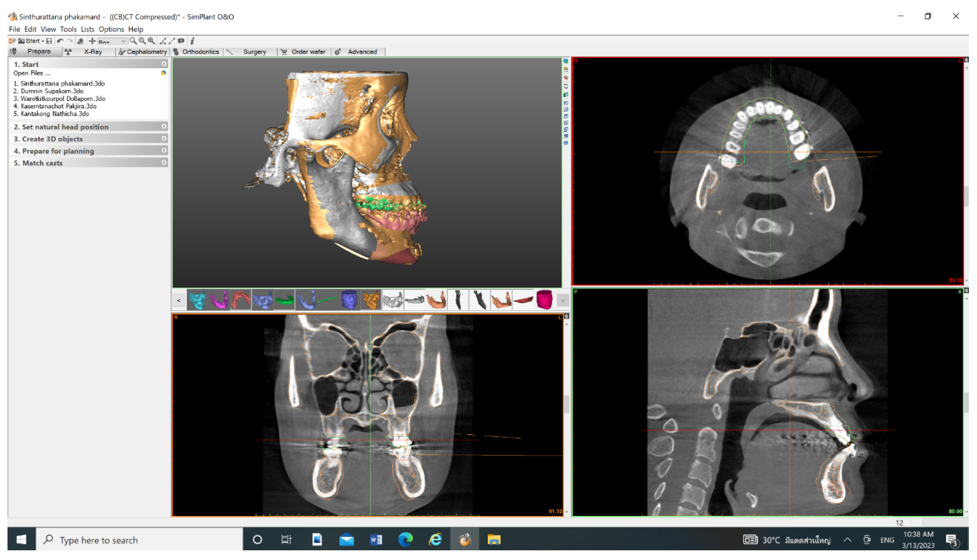Toggle the magenta mandible object thumbnail
This screenshot has width=977, height=560.
[219, 300]
